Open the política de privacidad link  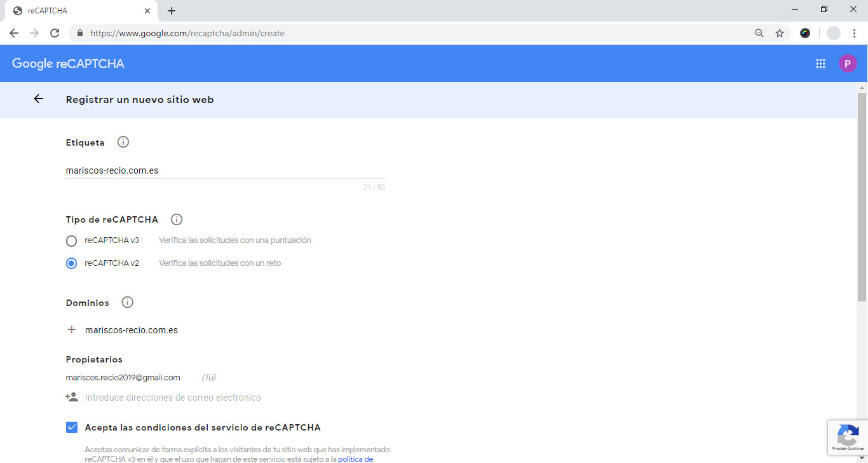click(x=355, y=459)
